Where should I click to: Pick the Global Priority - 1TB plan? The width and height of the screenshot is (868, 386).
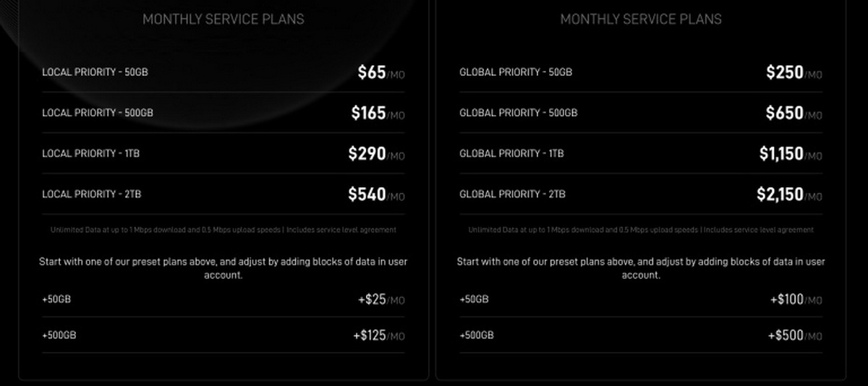[x=511, y=153]
